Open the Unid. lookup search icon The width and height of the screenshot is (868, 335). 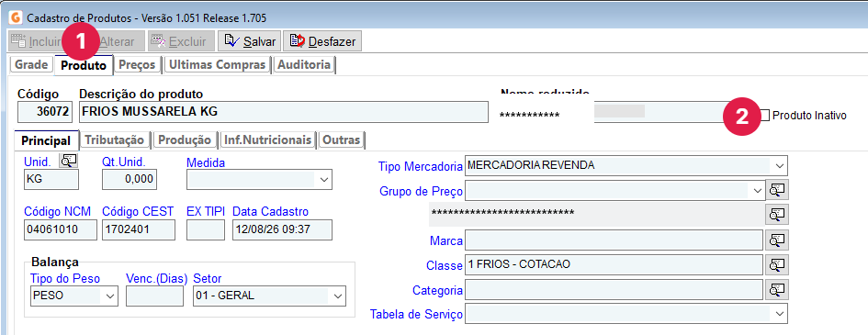pos(69,161)
